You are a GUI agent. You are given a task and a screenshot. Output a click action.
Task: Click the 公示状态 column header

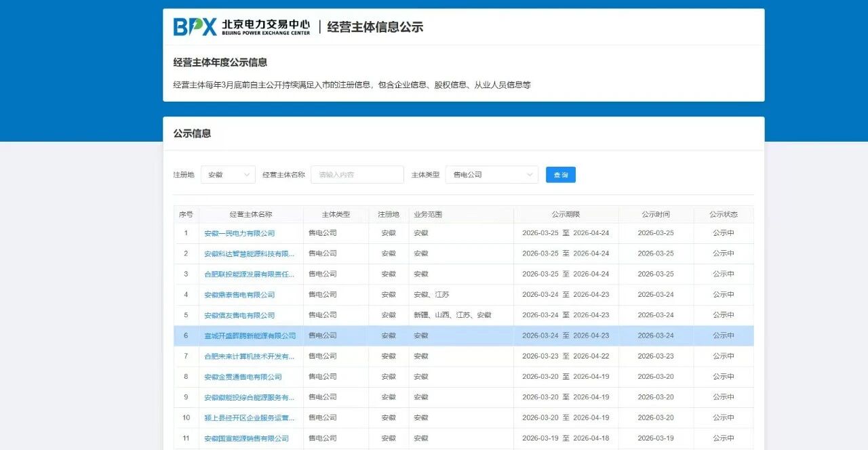click(x=724, y=214)
